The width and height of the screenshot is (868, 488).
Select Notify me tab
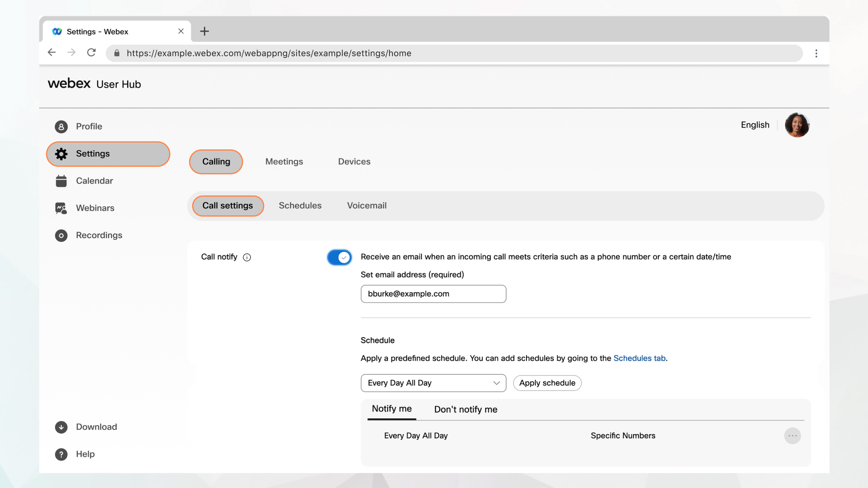click(392, 409)
